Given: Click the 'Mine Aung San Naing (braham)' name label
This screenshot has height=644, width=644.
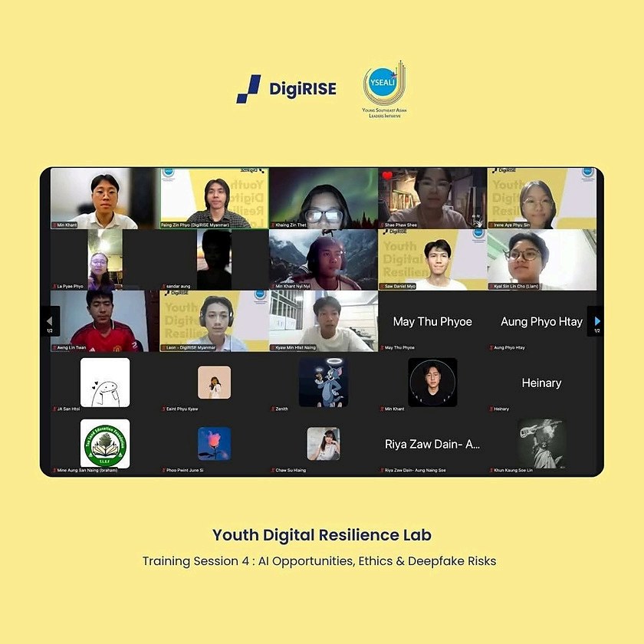Looking at the screenshot, I should (x=87, y=470).
